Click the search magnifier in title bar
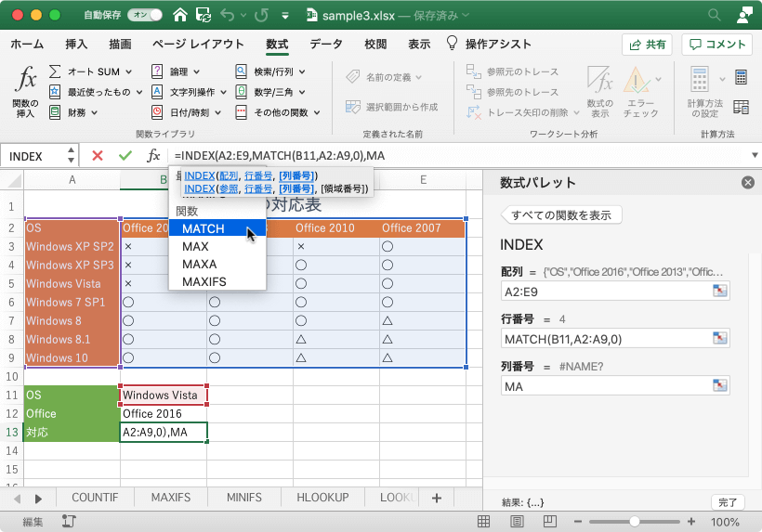 pos(714,15)
